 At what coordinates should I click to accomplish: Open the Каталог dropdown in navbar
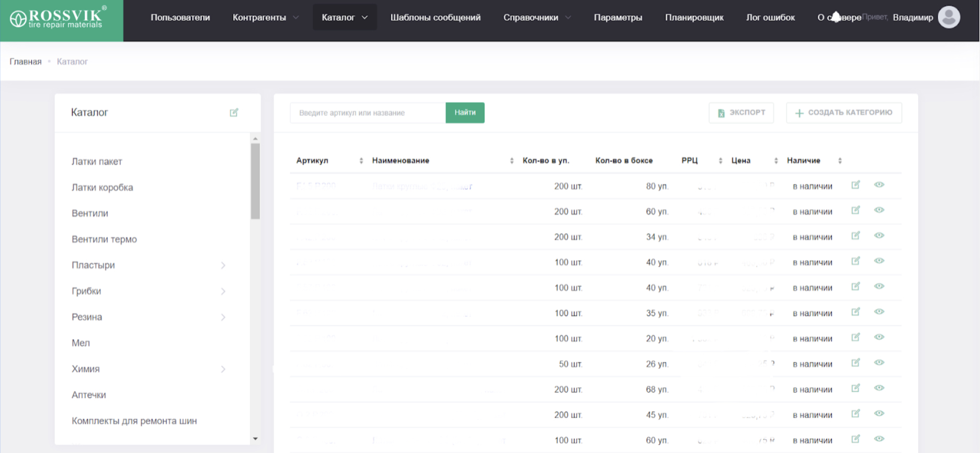click(345, 17)
